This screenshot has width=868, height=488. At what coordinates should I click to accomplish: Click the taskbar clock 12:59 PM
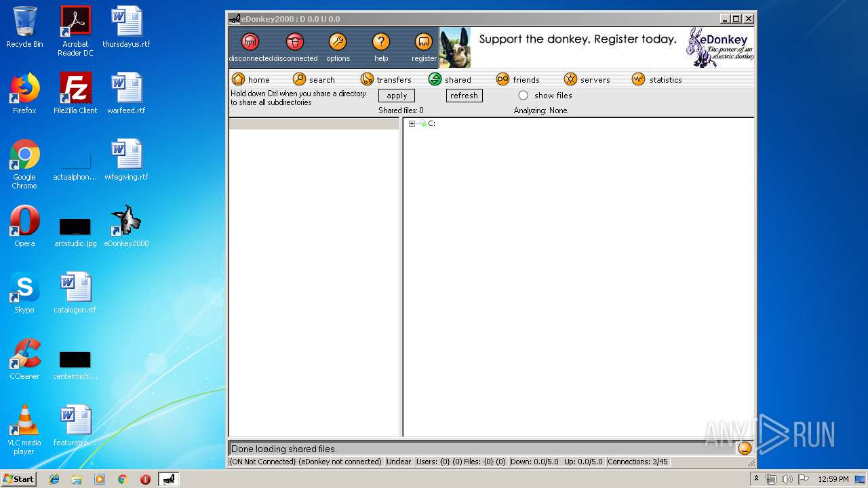[x=833, y=479]
